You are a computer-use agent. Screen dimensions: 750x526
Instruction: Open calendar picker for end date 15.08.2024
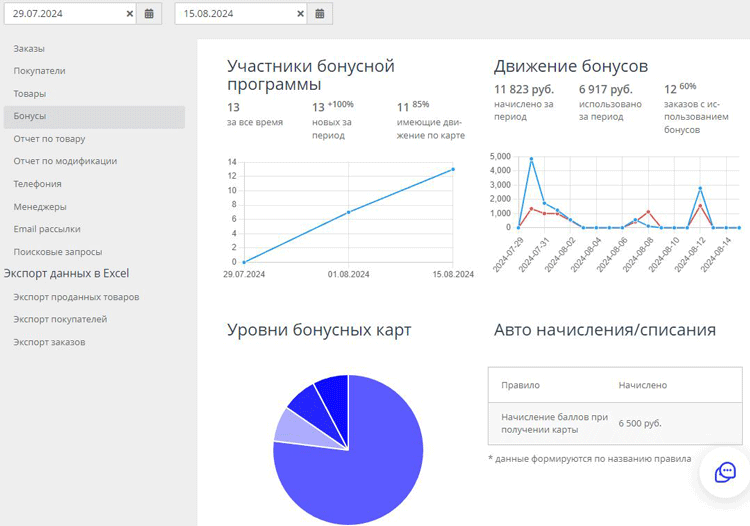point(320,13)
